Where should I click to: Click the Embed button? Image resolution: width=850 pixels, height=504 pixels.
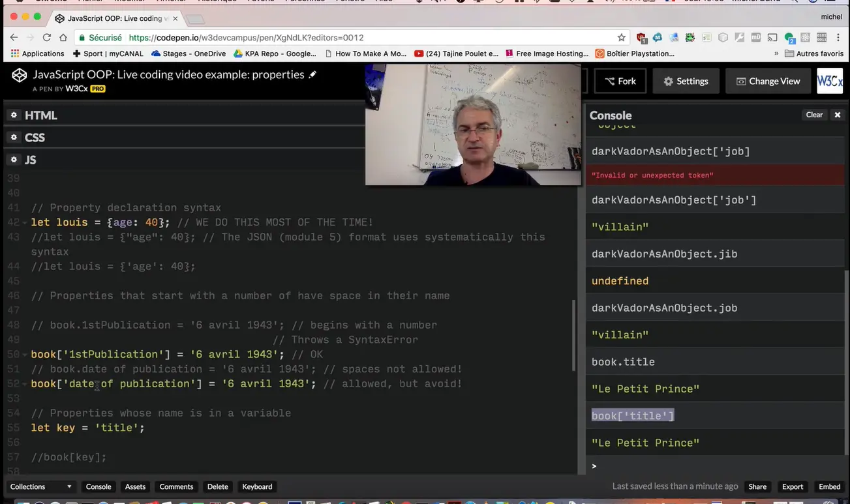(830, 486)
